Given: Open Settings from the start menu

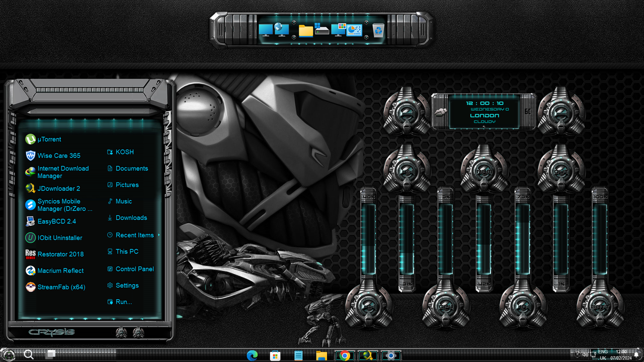Looking at the screenshot, I should (123, 286).
